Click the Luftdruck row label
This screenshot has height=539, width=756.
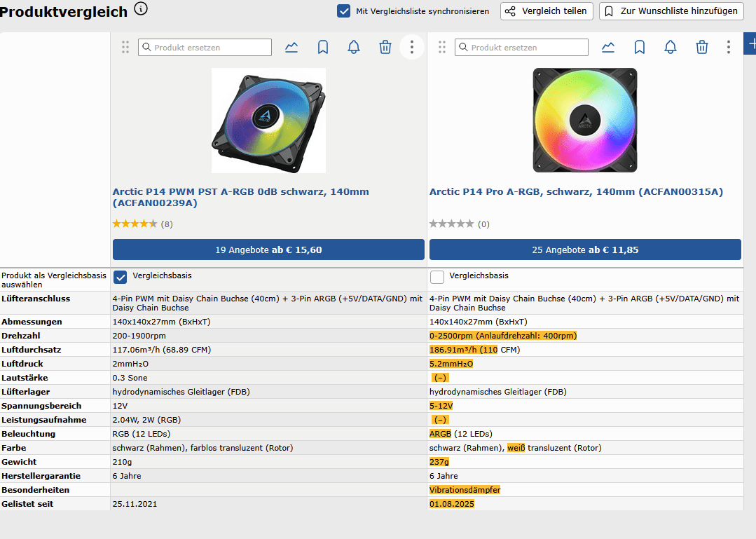click(22, 364)
